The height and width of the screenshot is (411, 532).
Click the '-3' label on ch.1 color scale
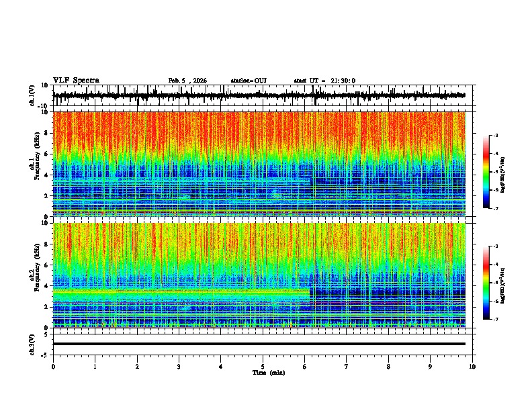[496, 136]
